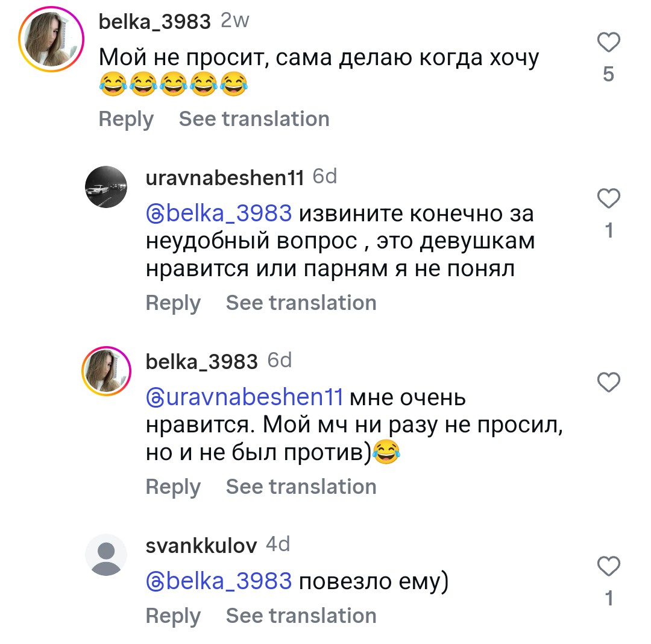
Task: Open uravnabeshen11's avatar with car photo
Action: tap(106, 188)
